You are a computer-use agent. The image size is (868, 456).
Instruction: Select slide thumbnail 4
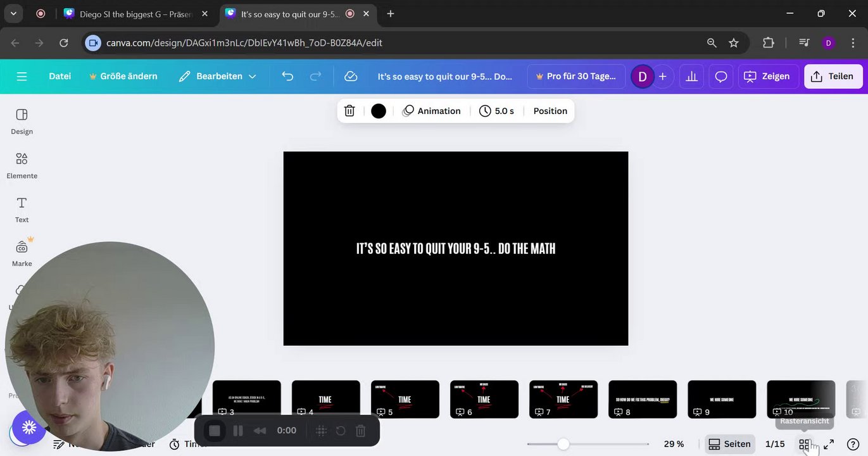coord(325,399)
